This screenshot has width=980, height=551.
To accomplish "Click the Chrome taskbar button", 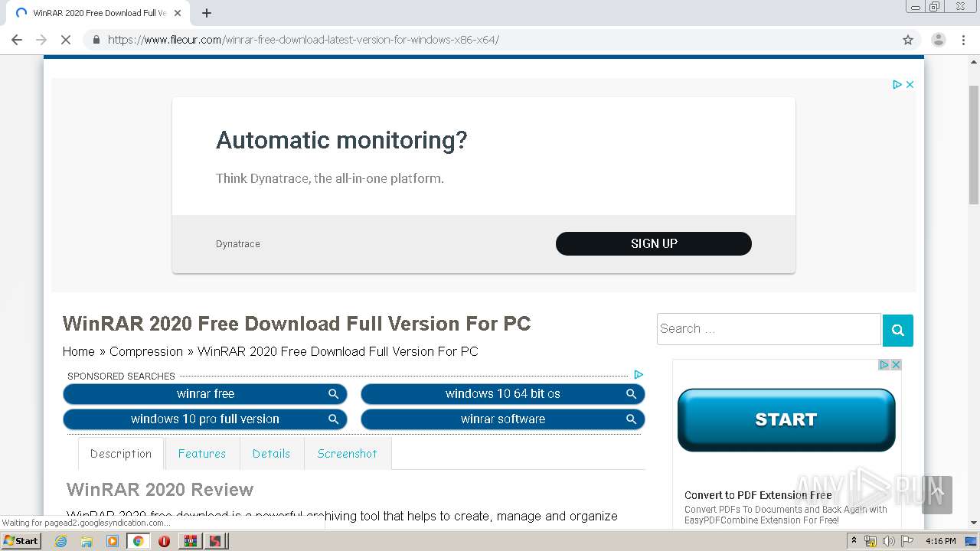I will [139, 541].
